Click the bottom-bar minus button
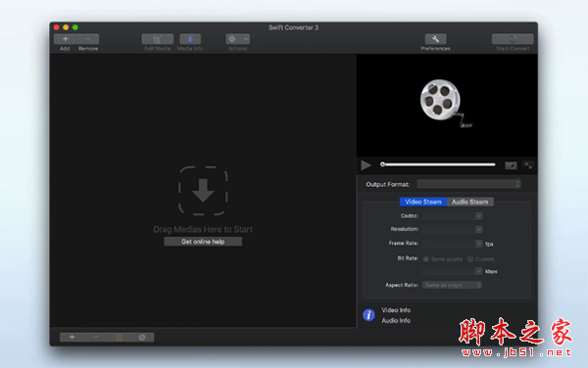 pos(96,338)
